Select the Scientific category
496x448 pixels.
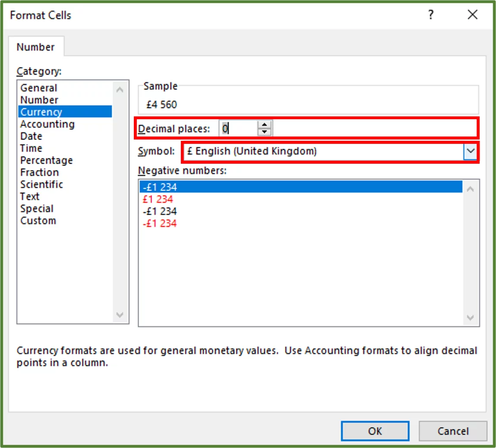[41, 184]
